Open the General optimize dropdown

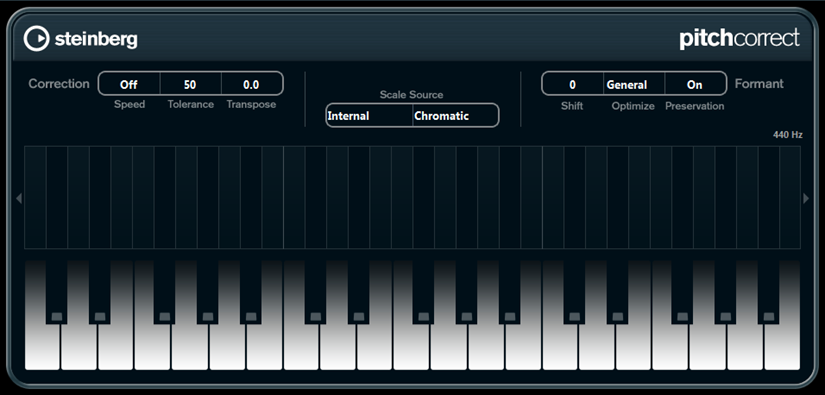pos(634,84)
